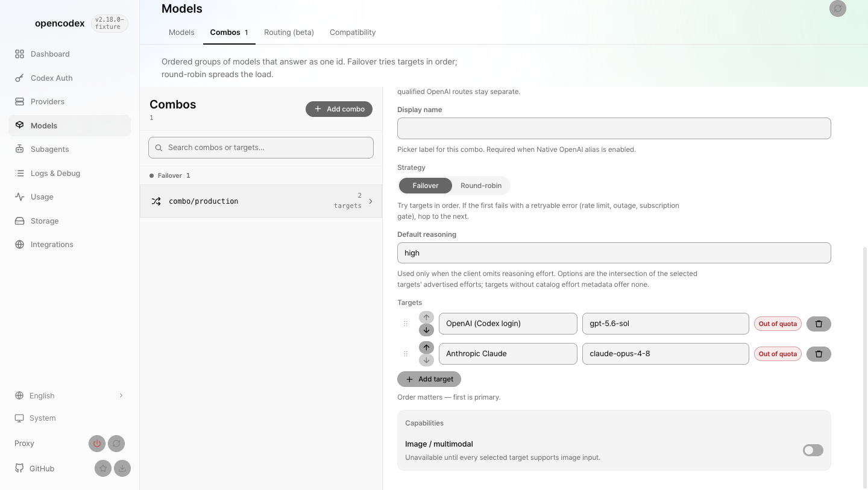Grab drag handle of OpenAI target row
The image size is (868, 490).
tap(406, 324)
